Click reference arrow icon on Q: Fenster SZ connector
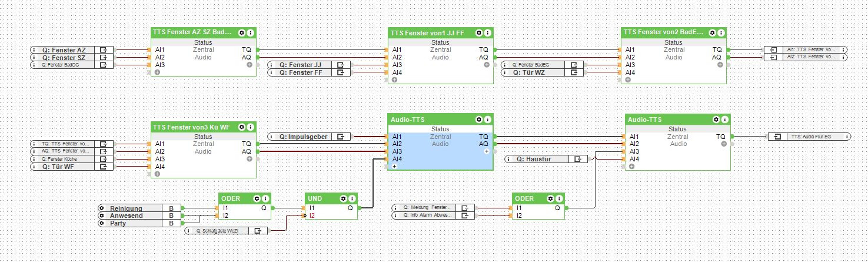868x262 pixels. [x=104, y=58]
